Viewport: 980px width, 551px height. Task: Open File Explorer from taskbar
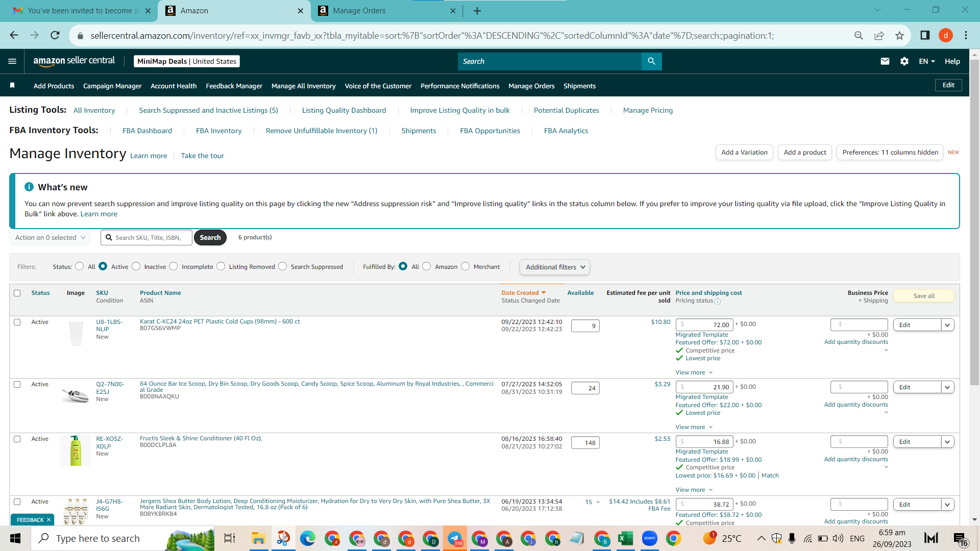pyautogui.click(x=258, y=538)
